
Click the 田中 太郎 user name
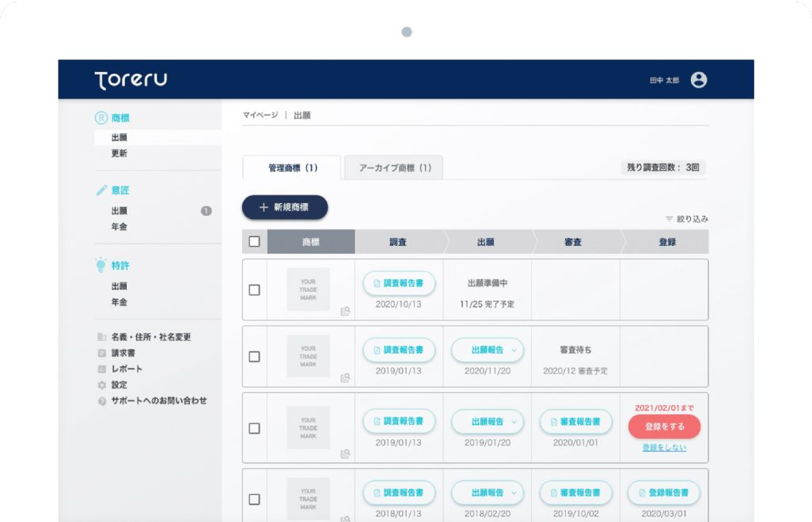pos(665,81)
